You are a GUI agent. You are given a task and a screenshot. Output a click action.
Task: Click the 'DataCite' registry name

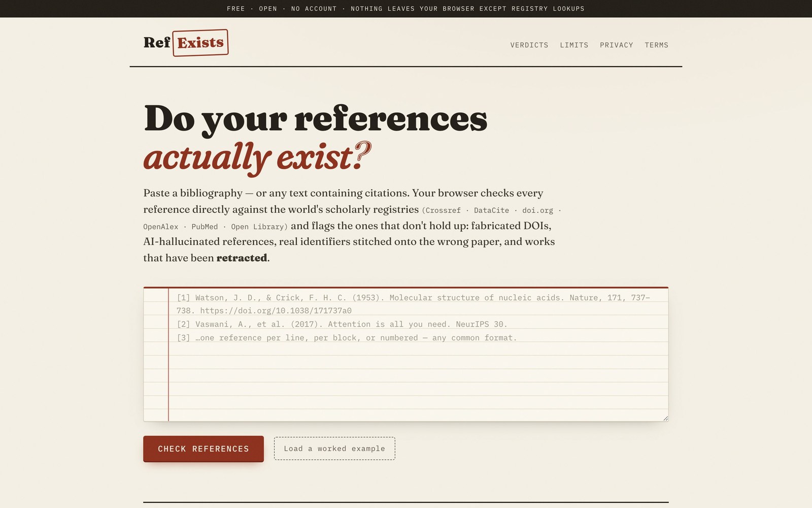pyautogui.click(x=491, y=210)
